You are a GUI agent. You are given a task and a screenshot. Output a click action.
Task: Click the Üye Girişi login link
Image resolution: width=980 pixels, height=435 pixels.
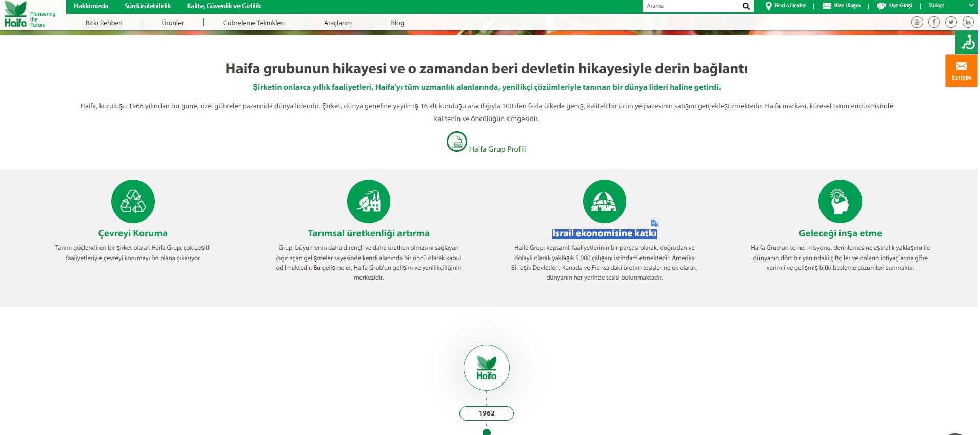[x=901, y=6]
